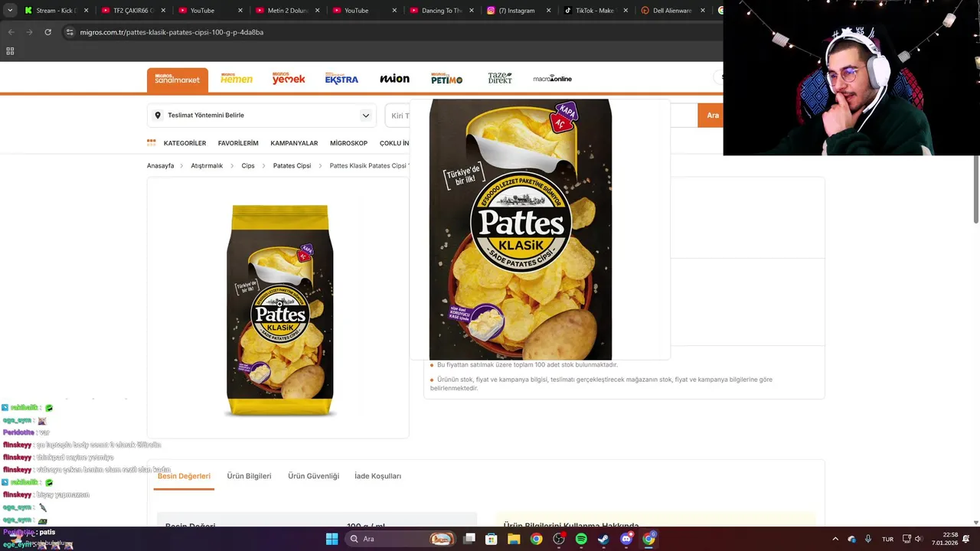The image size is (980, 551).
Task: Go to the Cips breadcrumb
Action: click(248, 166)
